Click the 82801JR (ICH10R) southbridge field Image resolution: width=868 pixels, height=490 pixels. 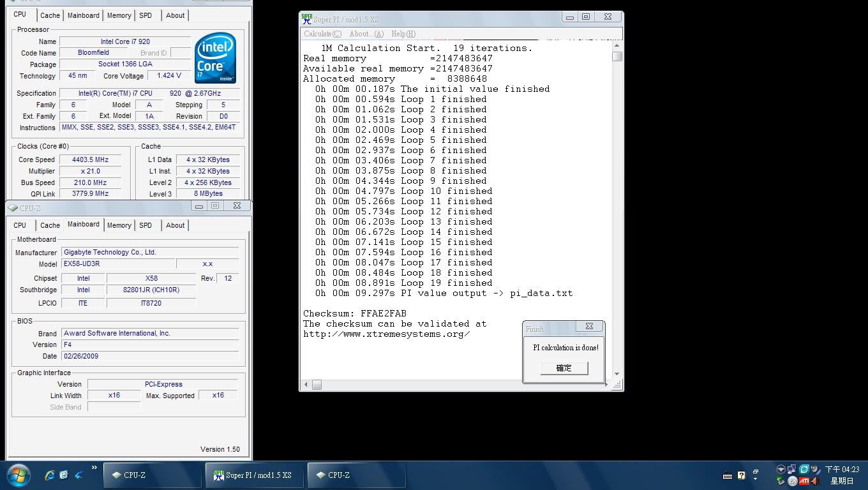[x=151, y=290]
